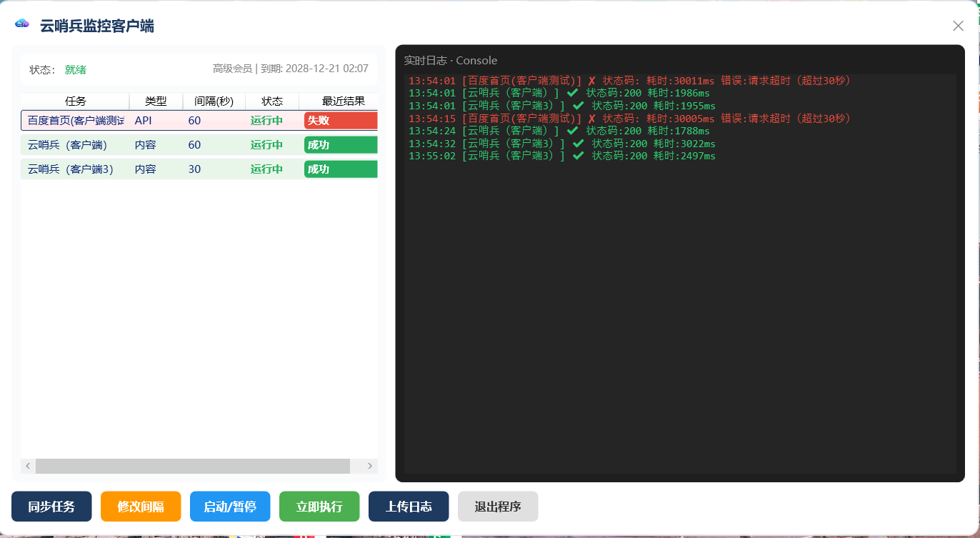
Task: Click log line 13:54:32 耗时:3022ms
Action: click(x=562, y=144)
